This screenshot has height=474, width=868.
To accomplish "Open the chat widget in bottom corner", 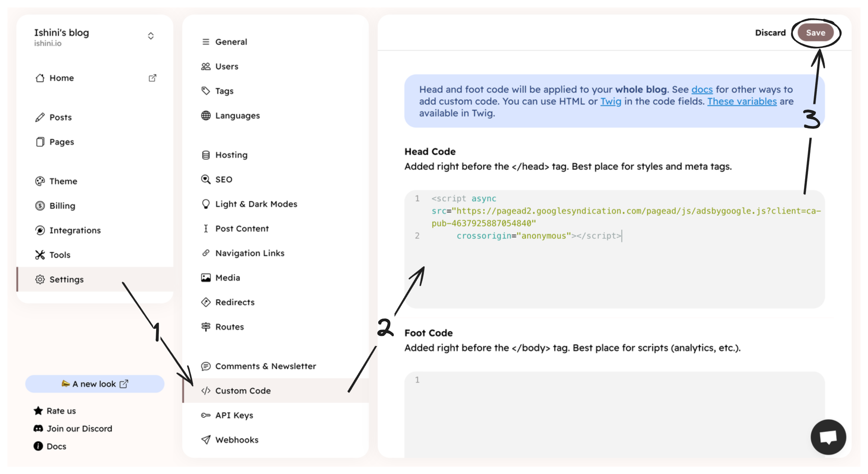I will pos(828,437).
